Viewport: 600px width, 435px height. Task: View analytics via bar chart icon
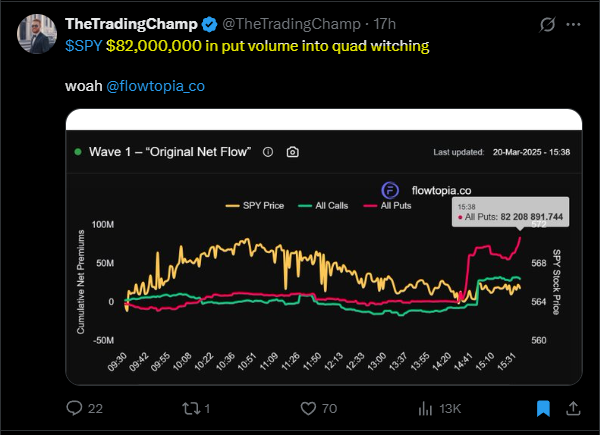coord(425,408)
